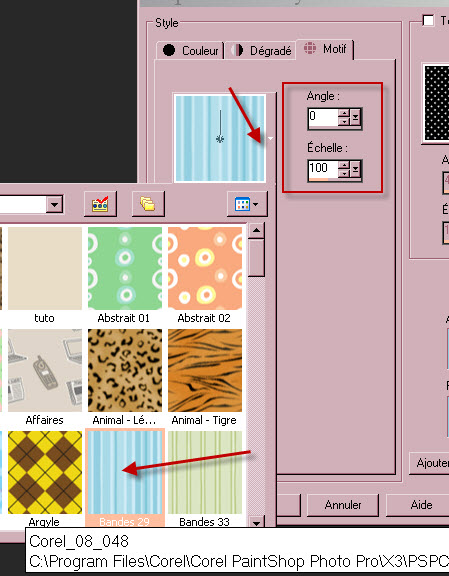Viewport: 449px width, 576px height.
Task: Open the Angle value dropdown arrow
Action: point(355,118)
